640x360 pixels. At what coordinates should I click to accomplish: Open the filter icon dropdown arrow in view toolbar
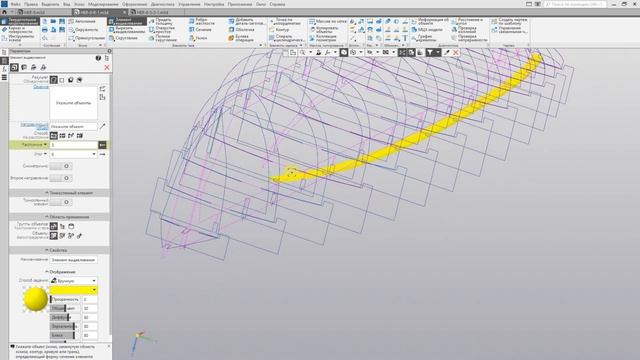[x=438, y=53]
